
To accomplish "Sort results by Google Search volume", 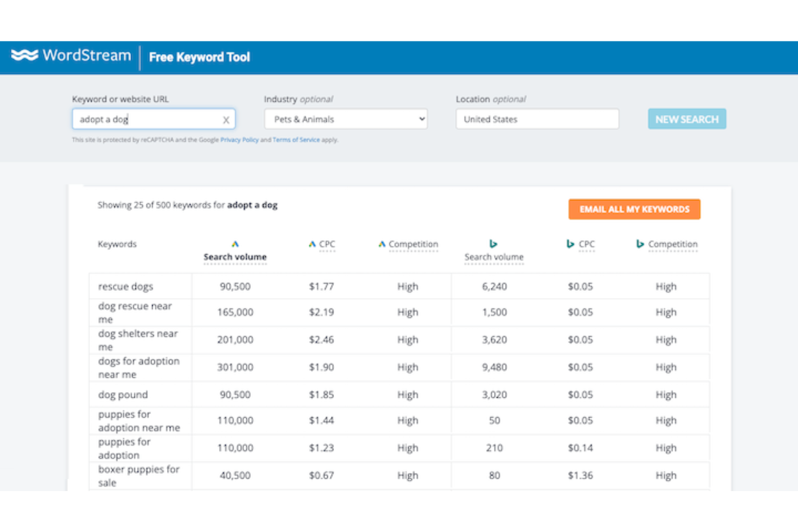I will (x=235, y=257).
